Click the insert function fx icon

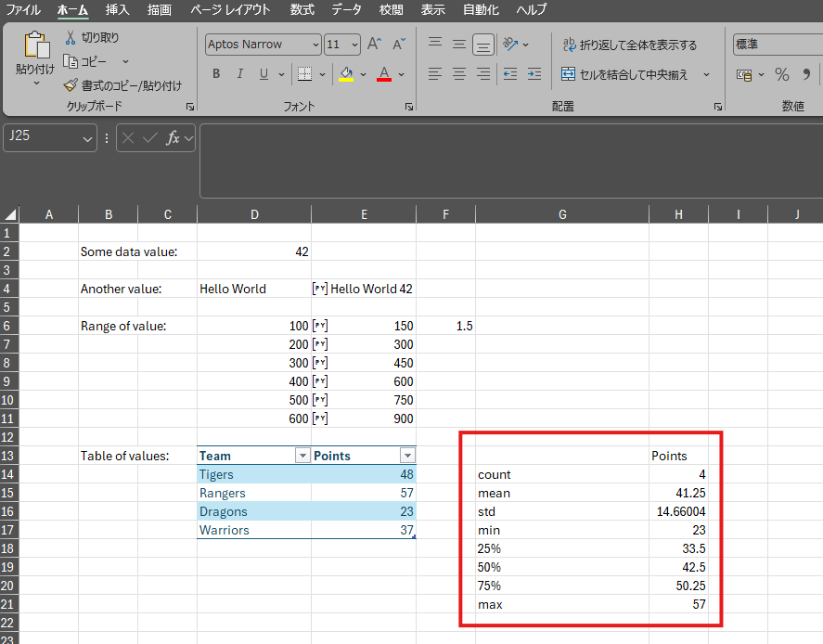[x=173, y=138]
